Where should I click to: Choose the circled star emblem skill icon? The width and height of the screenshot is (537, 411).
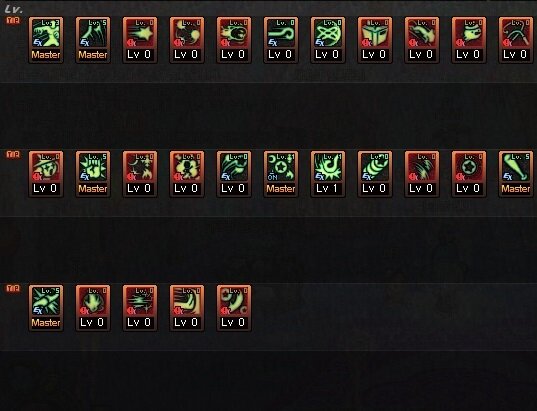tap(469, 174)
